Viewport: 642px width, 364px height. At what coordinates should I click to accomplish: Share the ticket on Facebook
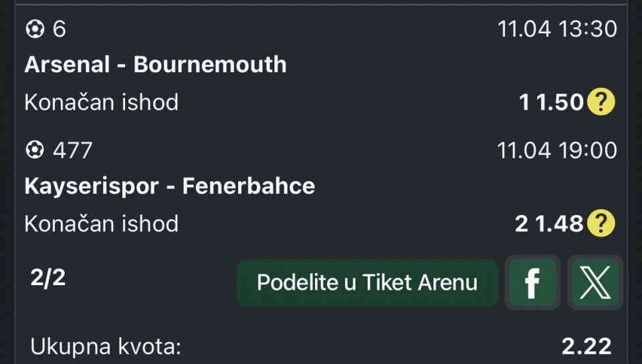532,283
